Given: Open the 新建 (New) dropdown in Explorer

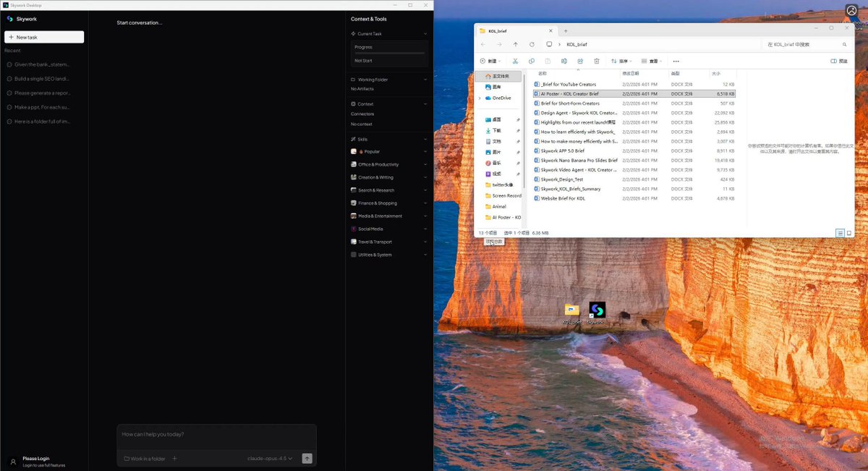Looking at the screenshot, I should (491, 61).
